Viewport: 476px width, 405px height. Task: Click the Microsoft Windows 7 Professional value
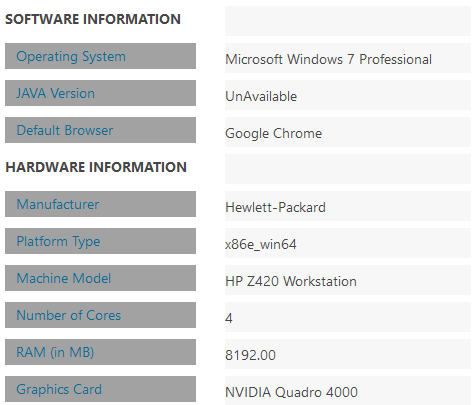click(329, 59)
